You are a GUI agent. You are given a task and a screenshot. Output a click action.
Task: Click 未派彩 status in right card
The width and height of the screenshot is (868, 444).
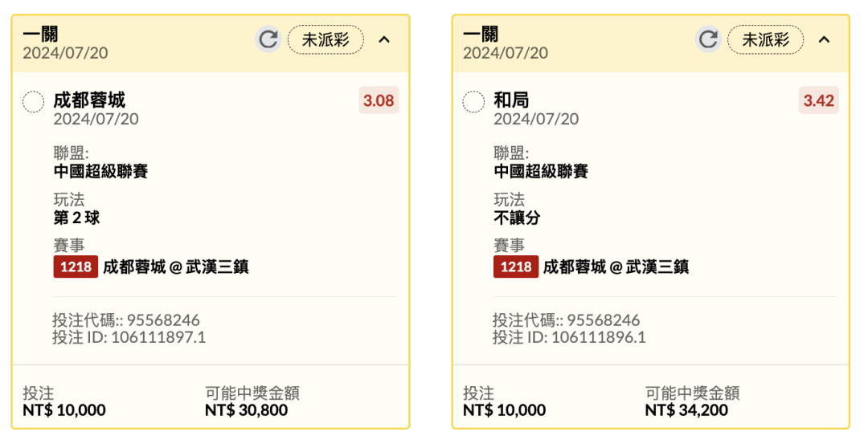click(x=765, y=39)
